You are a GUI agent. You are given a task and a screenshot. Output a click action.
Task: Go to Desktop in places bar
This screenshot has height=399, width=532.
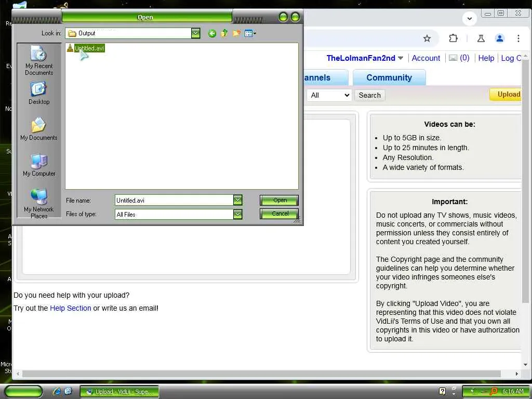(39, 93)
